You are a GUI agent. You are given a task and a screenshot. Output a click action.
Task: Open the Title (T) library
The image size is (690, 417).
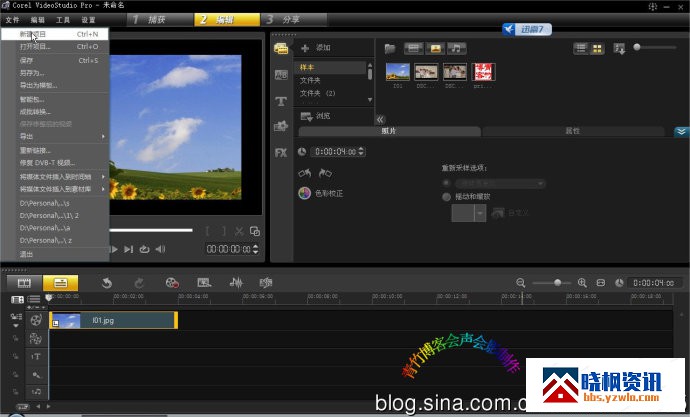[x=281, y=101]
